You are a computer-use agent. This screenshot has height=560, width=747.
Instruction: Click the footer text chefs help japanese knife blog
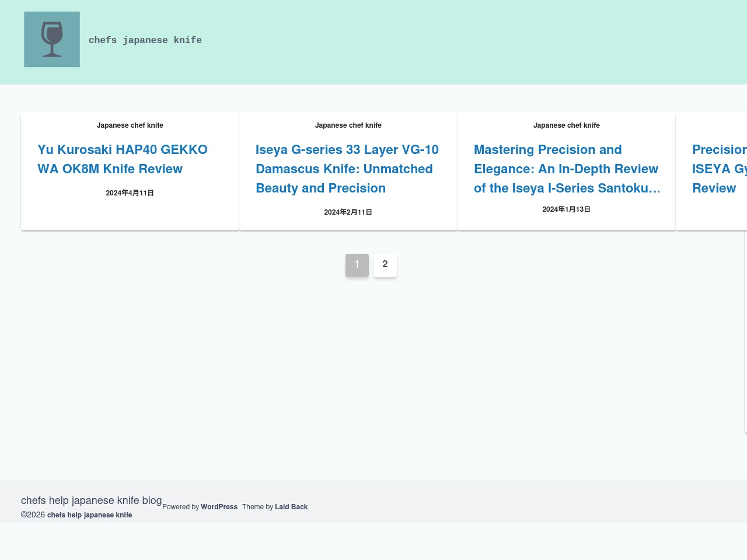tap(92, 501)
